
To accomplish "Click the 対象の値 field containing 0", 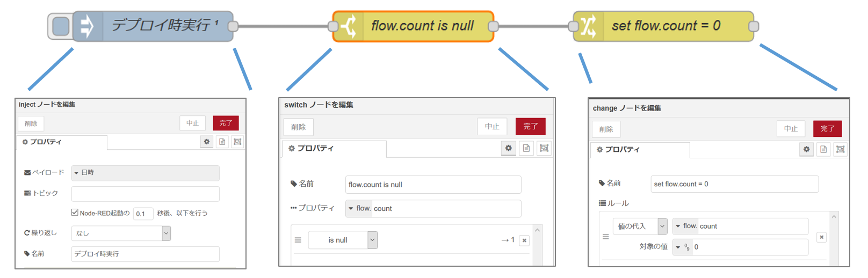I will coord(750,247).
